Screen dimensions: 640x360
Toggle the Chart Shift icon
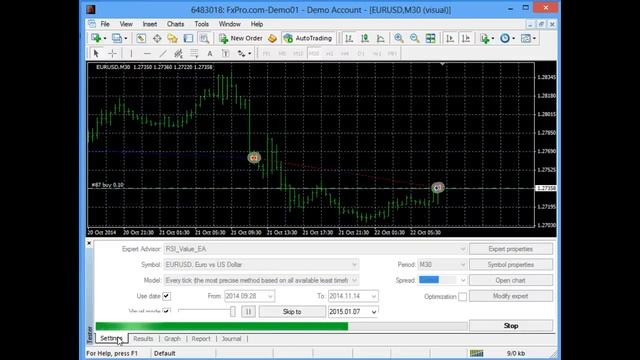466,38
